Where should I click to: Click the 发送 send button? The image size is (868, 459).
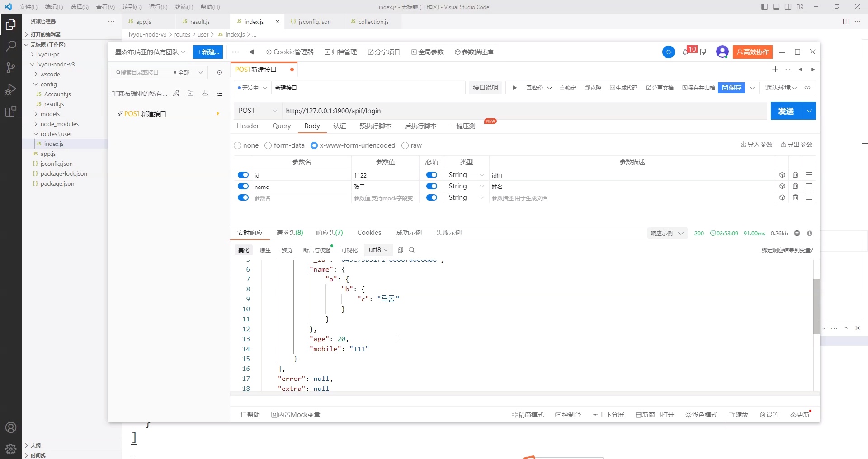coord(786,111)
